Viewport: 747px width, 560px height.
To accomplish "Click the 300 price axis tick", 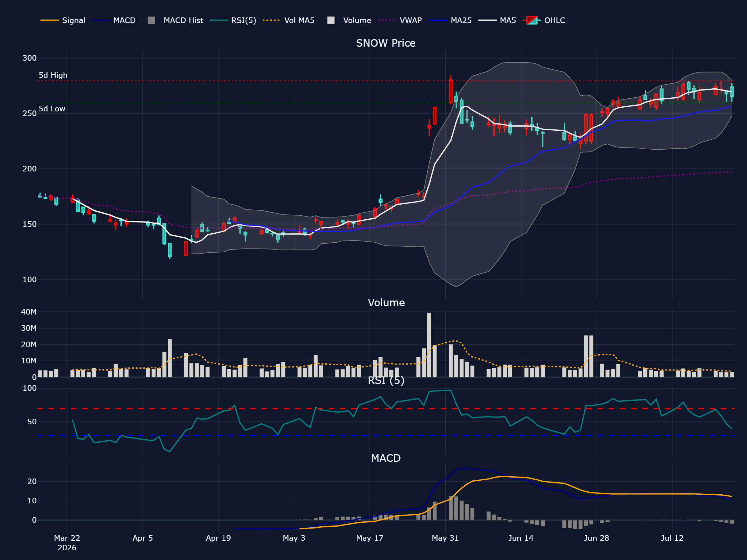I will pos(30,58).
